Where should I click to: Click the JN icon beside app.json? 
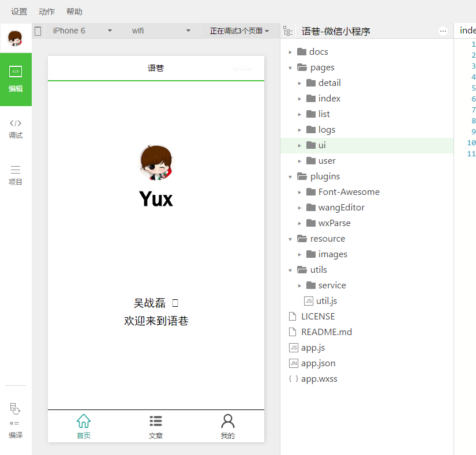tap(294, 363)
